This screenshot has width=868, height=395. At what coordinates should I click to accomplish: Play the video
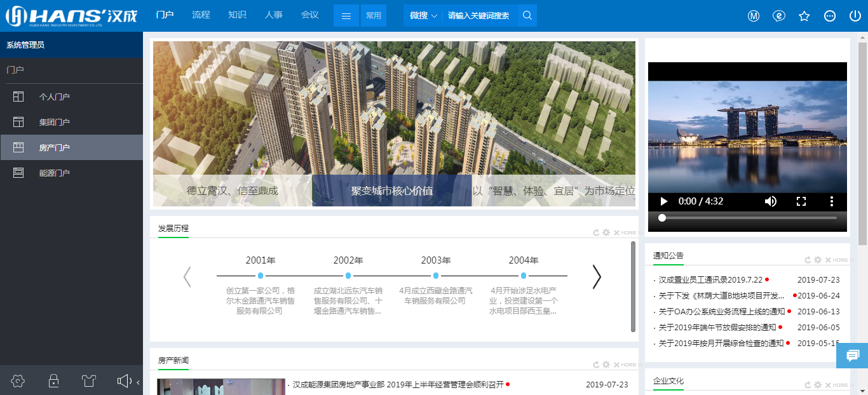coord(664,201)
